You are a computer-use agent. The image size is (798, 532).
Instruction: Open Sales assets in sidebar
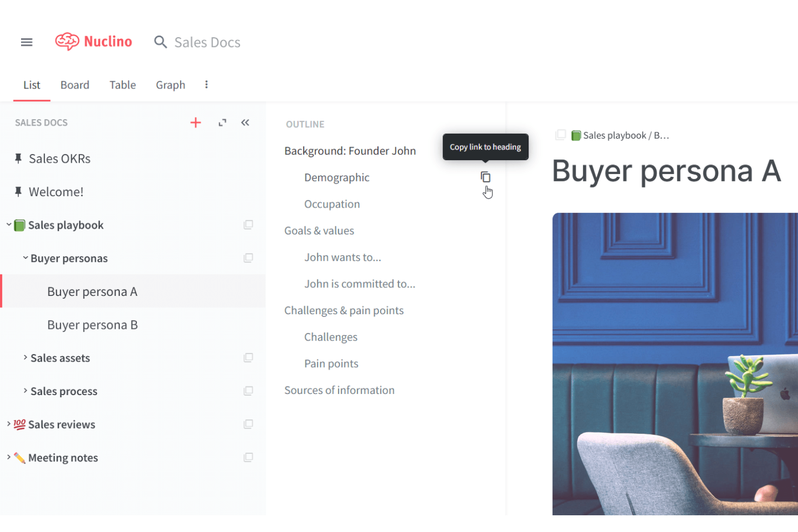pyautogui.click(x=60, y=358)
